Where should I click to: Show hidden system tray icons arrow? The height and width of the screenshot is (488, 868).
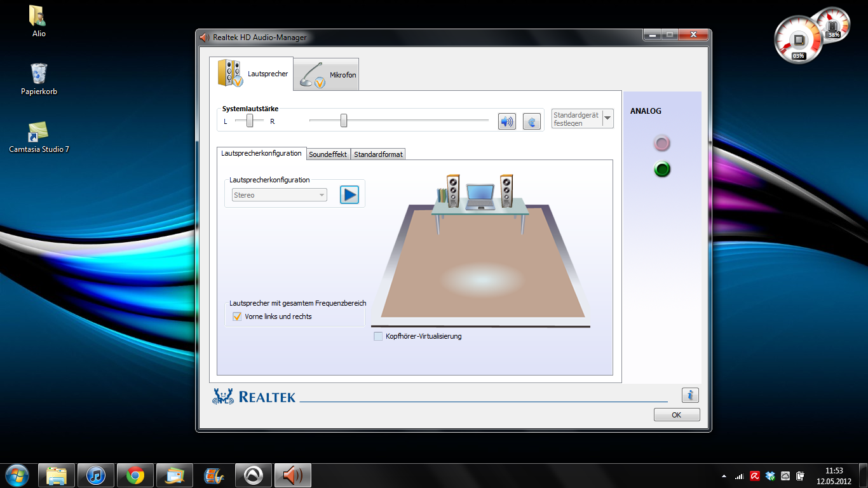[x=724, y=476]
